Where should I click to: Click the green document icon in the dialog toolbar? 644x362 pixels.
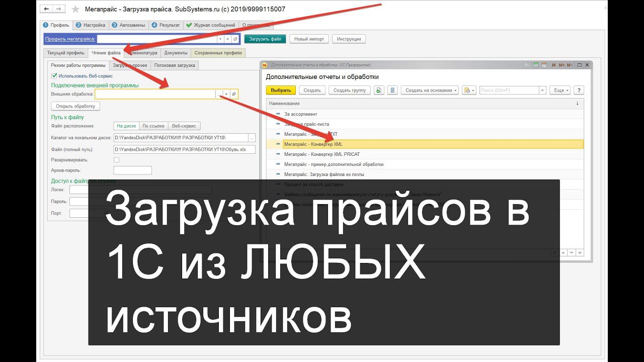(379, 90)
